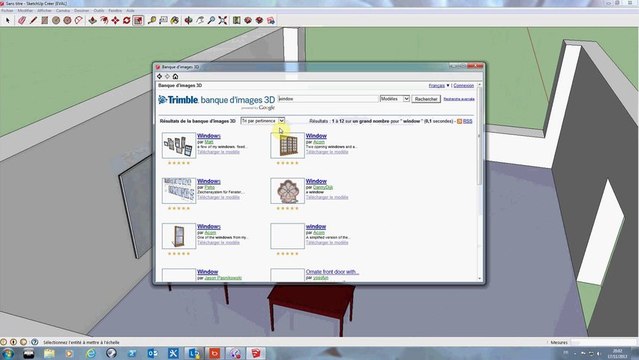Select the Rectangle tool
Screen dimensions: 639x360
(x=44, y=20)
